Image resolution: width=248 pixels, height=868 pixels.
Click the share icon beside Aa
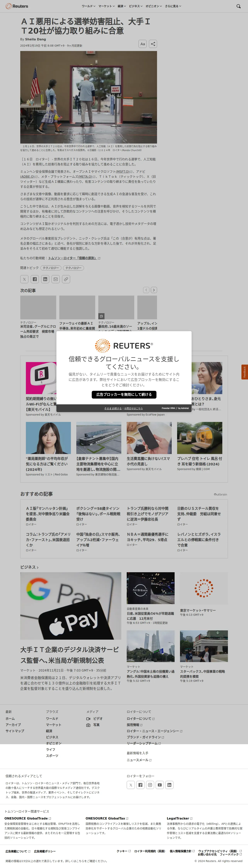coord(153,44)
